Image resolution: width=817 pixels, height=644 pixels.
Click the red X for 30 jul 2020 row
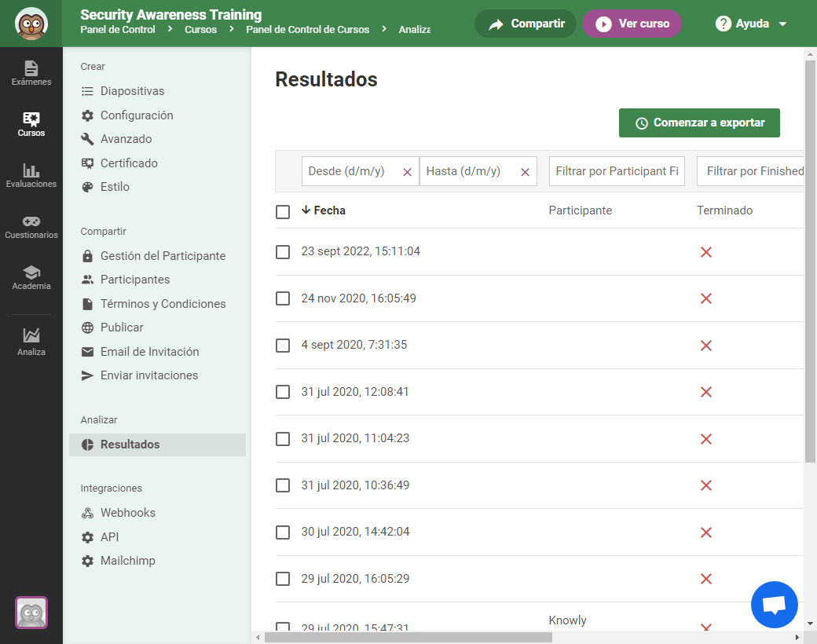click(x=706, y=532)
